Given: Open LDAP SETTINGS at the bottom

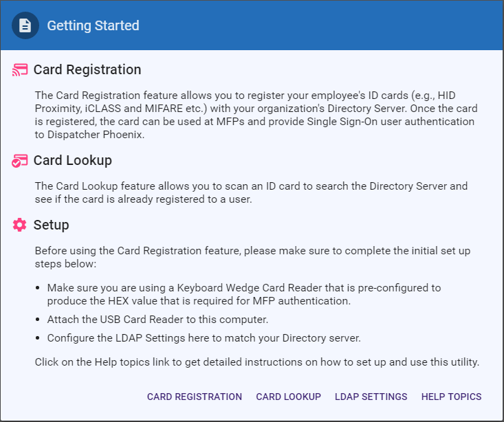Looking at the screenshot, I should click(371, 397).
